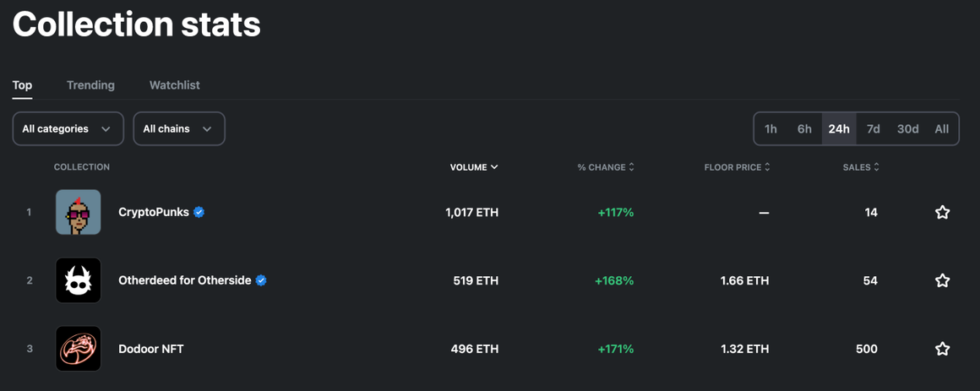
Task: Click CryptoPunks verified badge
Action: (x=199, y=212)
